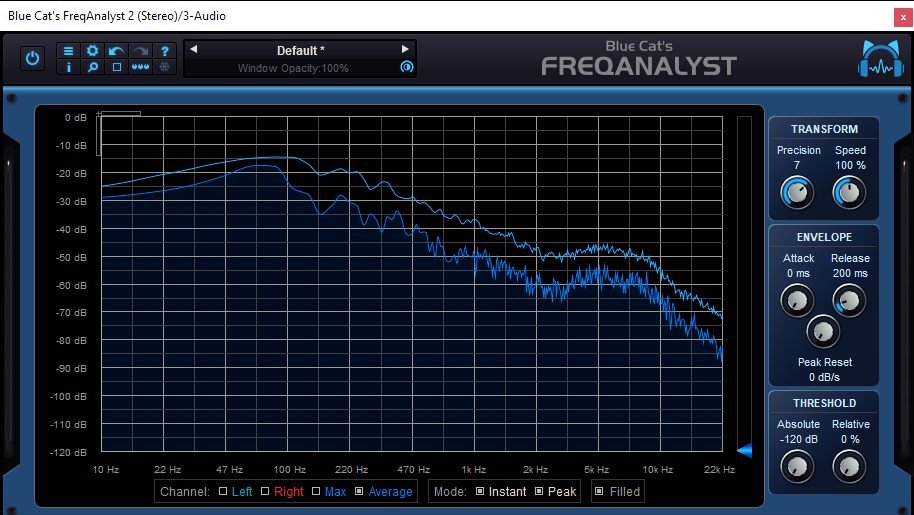
Task: Click the '0 dB' axis label
Action: (76, 118)
